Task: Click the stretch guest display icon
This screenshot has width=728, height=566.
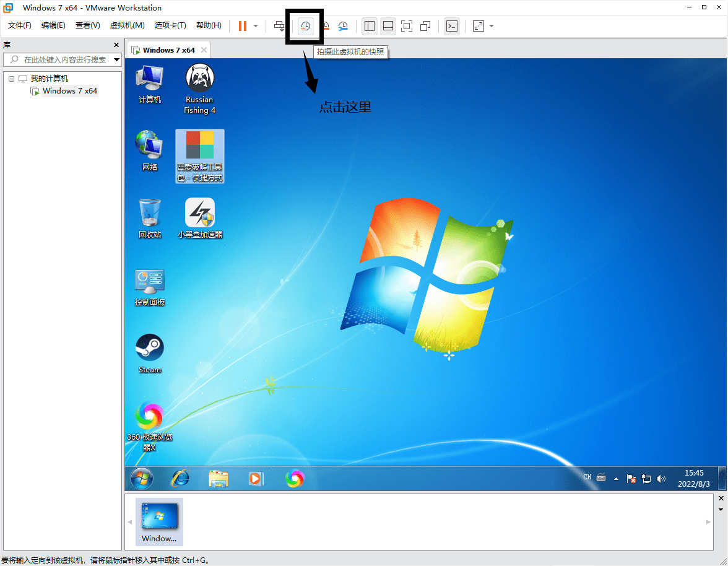Action: click(478, 26)
